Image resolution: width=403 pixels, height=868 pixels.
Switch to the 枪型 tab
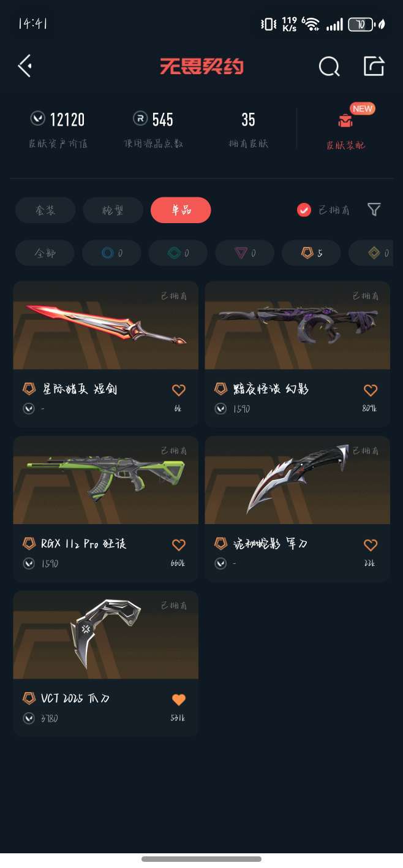(x=113, y=210)
